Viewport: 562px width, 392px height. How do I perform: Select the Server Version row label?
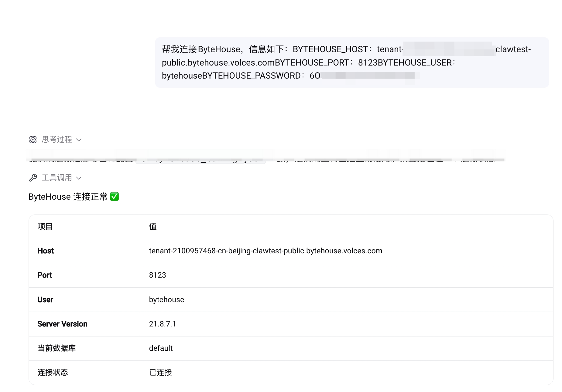(62, 324)
